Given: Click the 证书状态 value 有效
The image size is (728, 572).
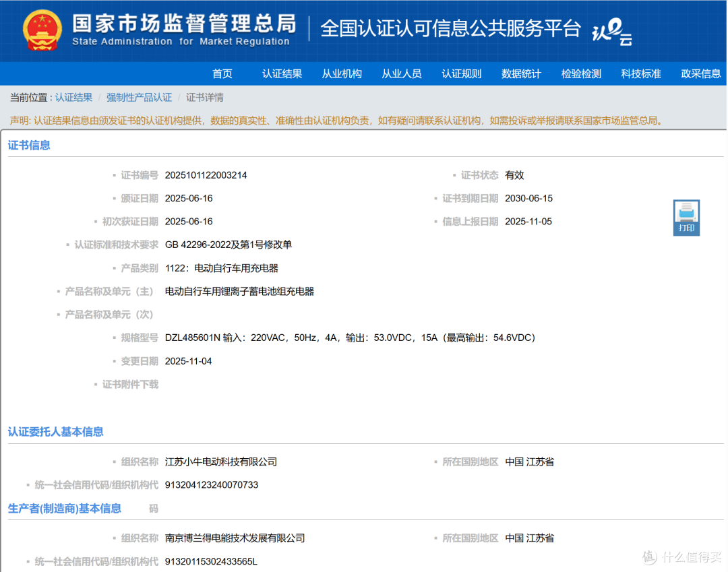Looking at the screenshot, I should pos(514,175).
